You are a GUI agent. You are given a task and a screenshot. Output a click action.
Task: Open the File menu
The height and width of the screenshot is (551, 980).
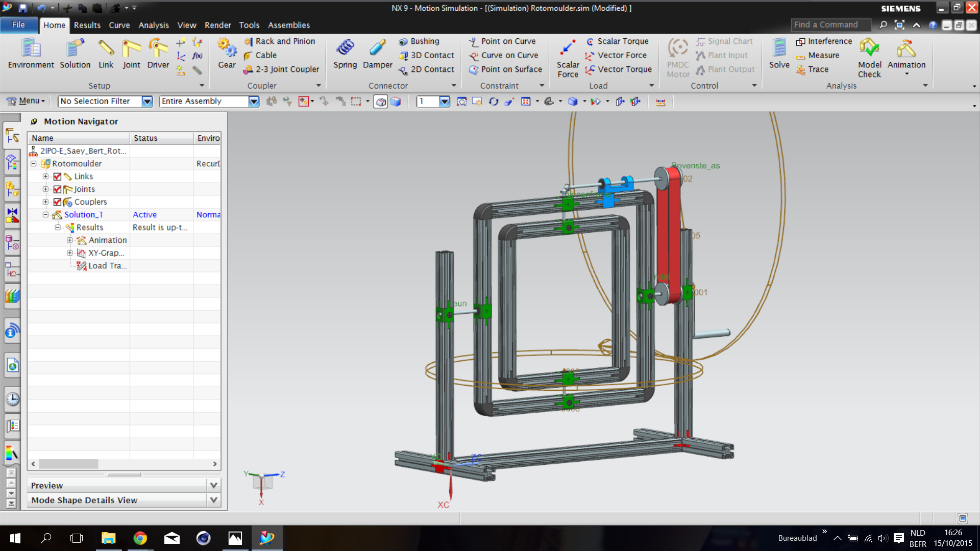click(x=18, y=24)
